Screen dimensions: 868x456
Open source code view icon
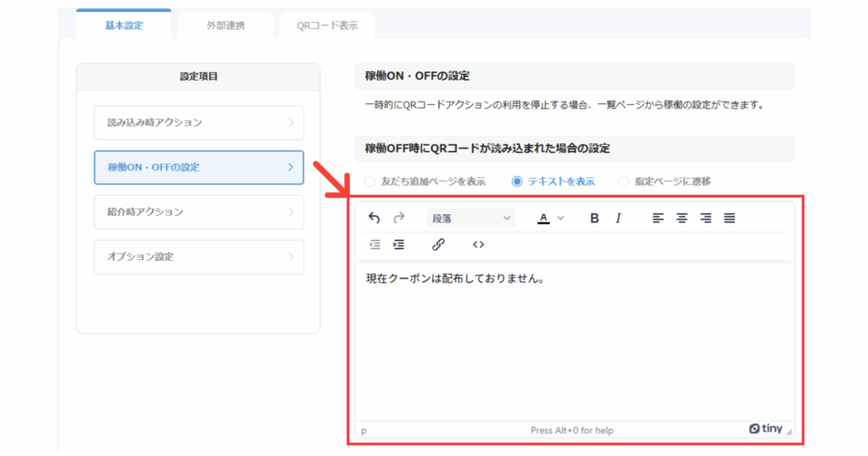click(x=478, y=245)
